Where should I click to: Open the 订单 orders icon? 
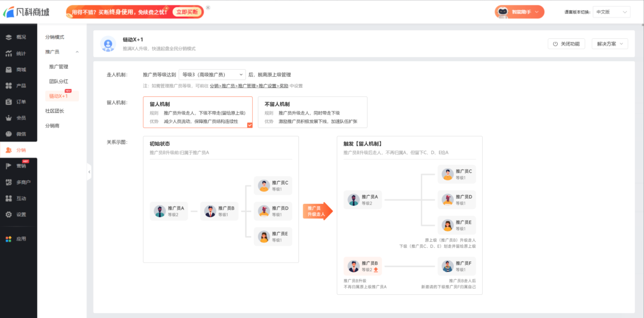click(x=8, y=102)
